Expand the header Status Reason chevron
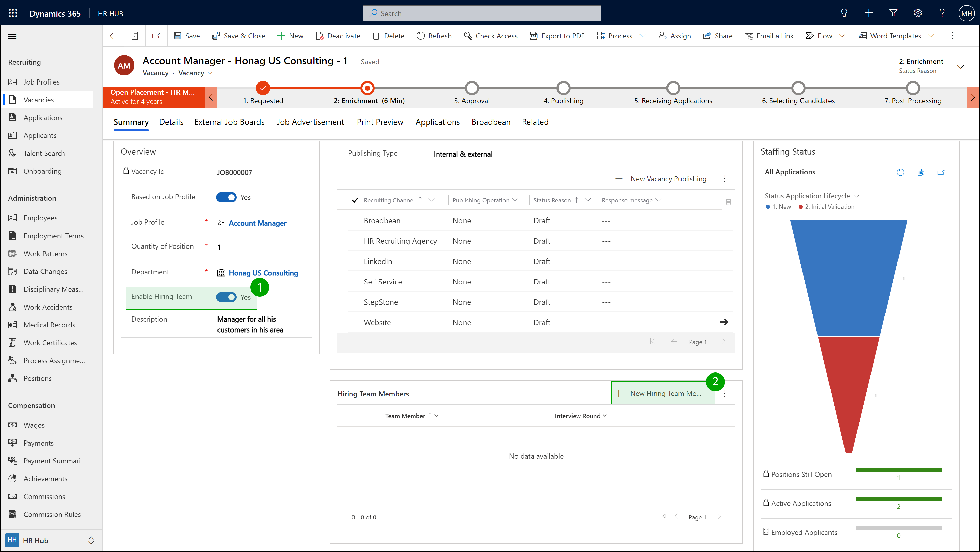The width and height of the screenshot is (980, 552). 961,66
